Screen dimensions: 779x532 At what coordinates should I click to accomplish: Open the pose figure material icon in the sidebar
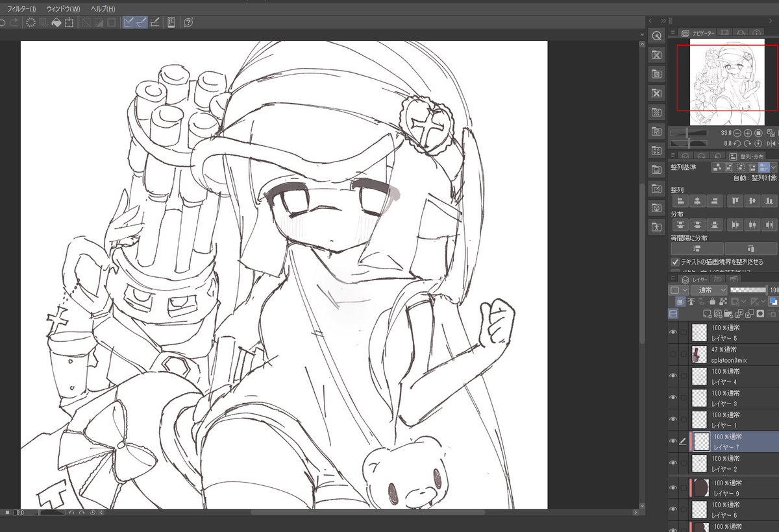pos(656,227)
